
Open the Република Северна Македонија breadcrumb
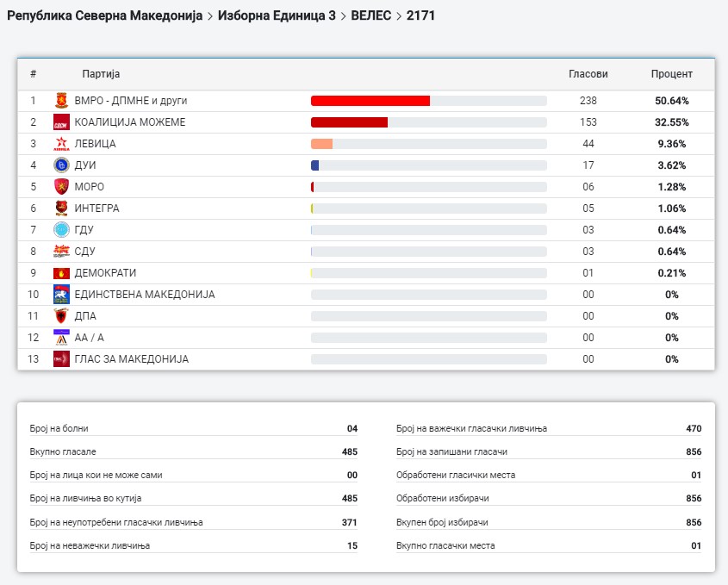pyautogui.click(x=104, y=16)
